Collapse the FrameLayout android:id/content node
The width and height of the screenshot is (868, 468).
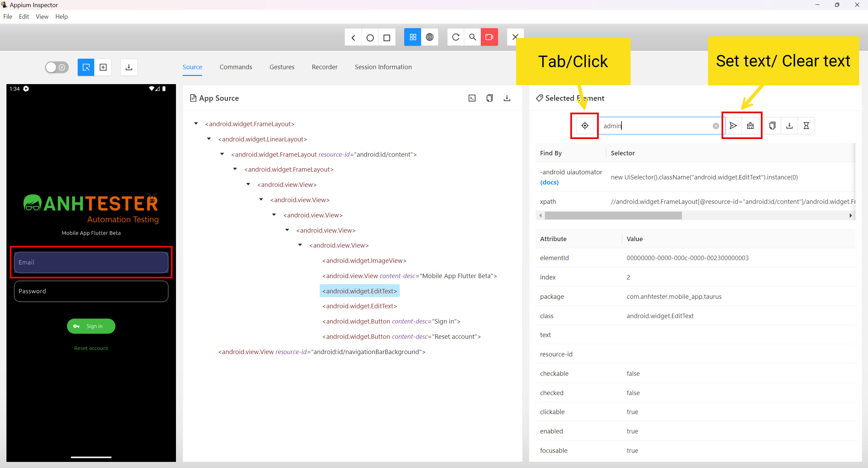(222, 154)
